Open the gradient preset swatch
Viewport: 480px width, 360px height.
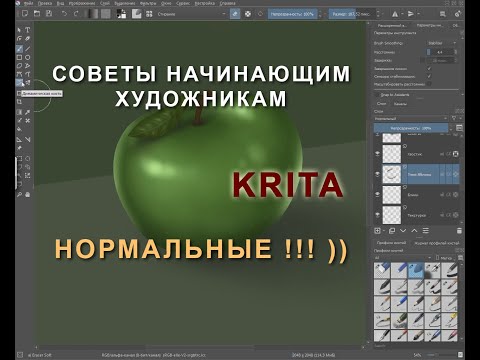click(x=91, y=14)
